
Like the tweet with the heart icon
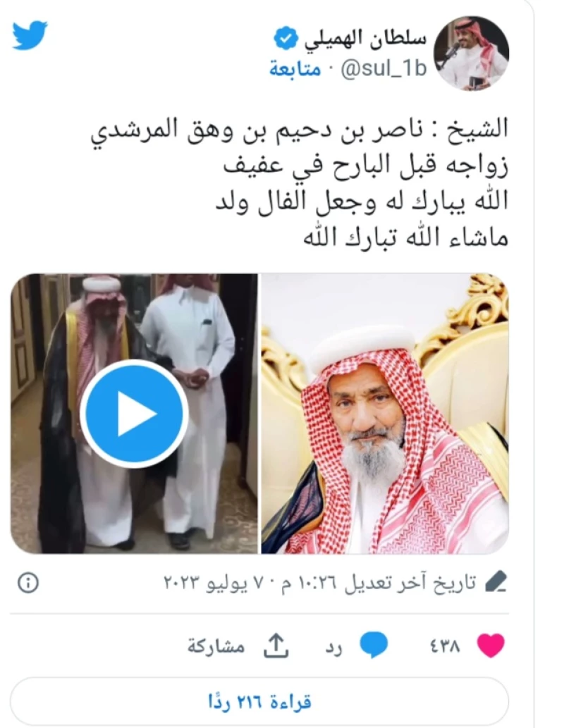coord(491,646)
